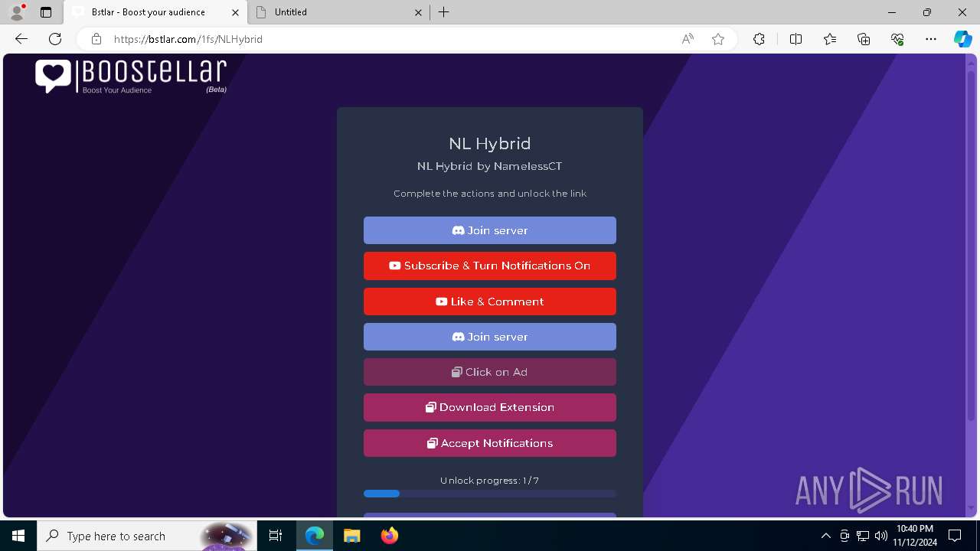Open the notification center

955,536
